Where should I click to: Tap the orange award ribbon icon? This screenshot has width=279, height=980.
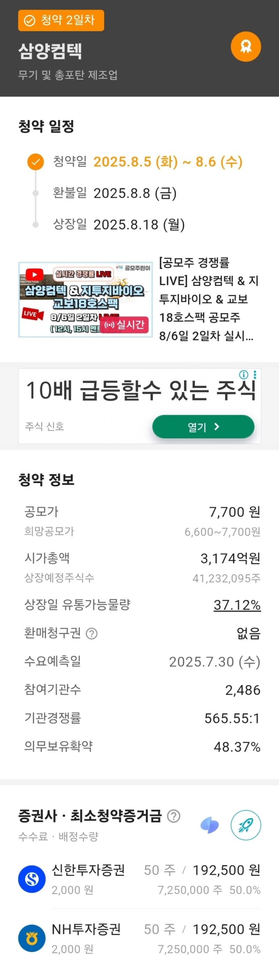(x=246, y=46)
